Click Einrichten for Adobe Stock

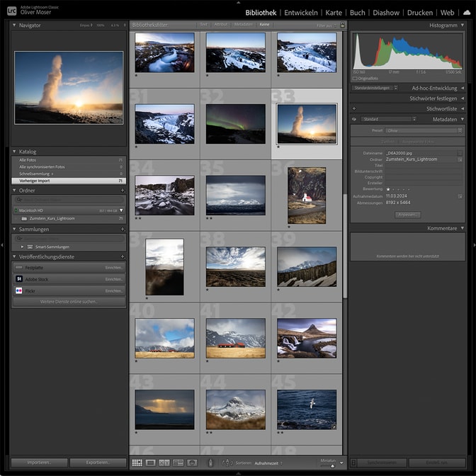(114, 279)
